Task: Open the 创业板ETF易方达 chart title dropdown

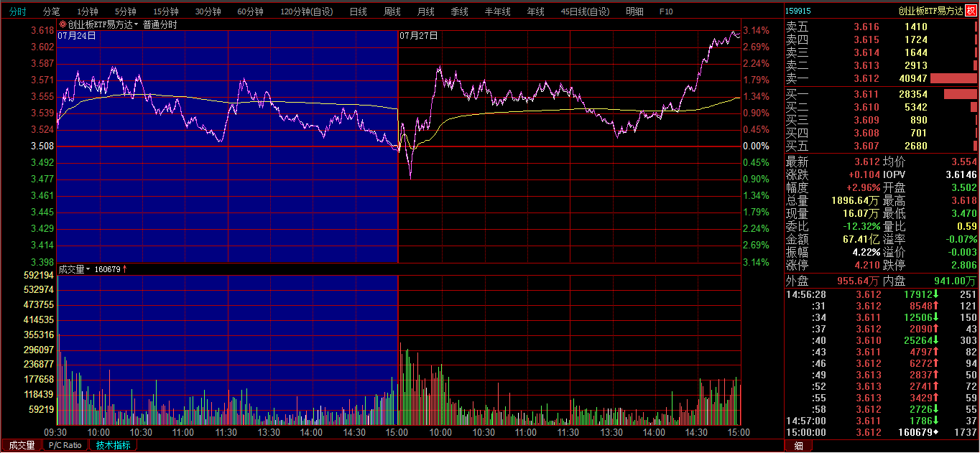Action: 103,24
